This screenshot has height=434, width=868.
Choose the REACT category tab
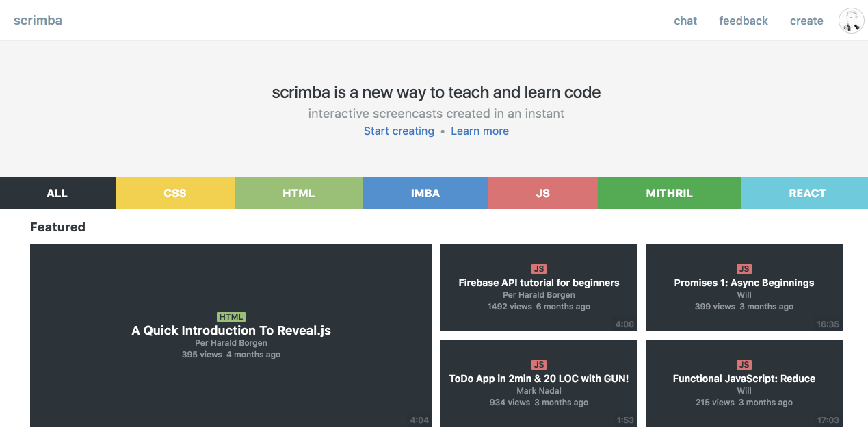tap(807, 193)
